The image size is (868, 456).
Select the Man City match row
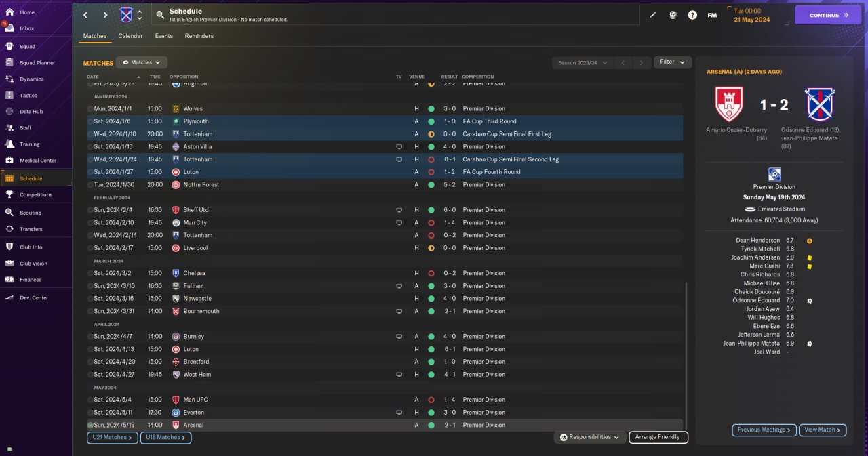(x=384, y=222)
